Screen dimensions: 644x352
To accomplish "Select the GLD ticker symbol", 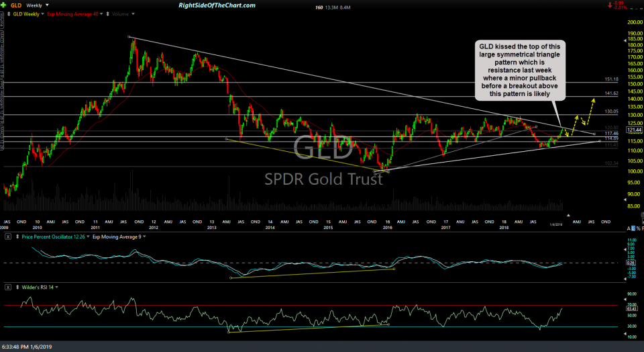I will pos(16,5).
